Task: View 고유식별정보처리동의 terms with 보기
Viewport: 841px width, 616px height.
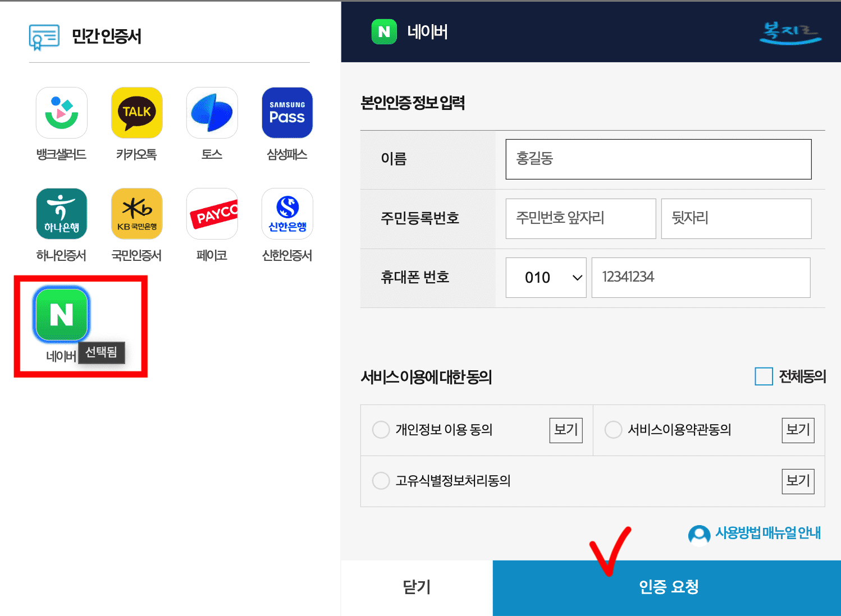Action: (x=798, y=481)
